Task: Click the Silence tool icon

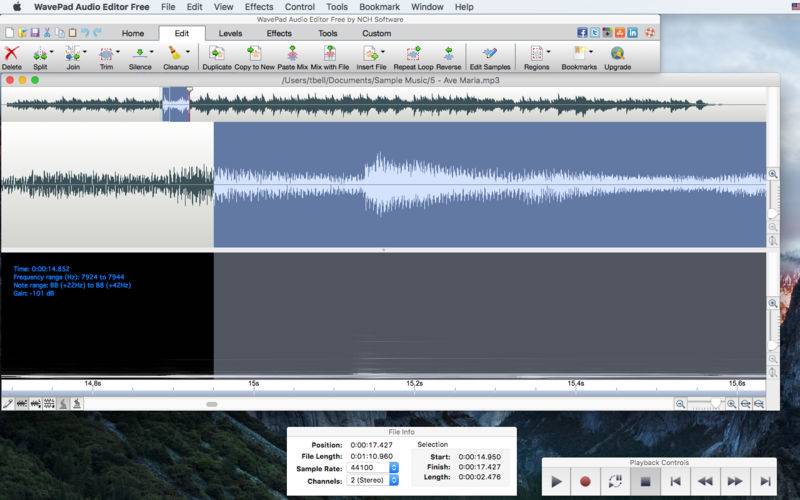Action: [x=139, y=53]
